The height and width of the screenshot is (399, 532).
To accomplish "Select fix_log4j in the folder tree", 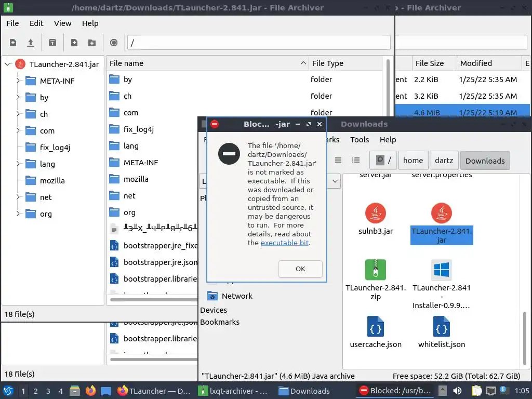I will [x=55, y=147].
